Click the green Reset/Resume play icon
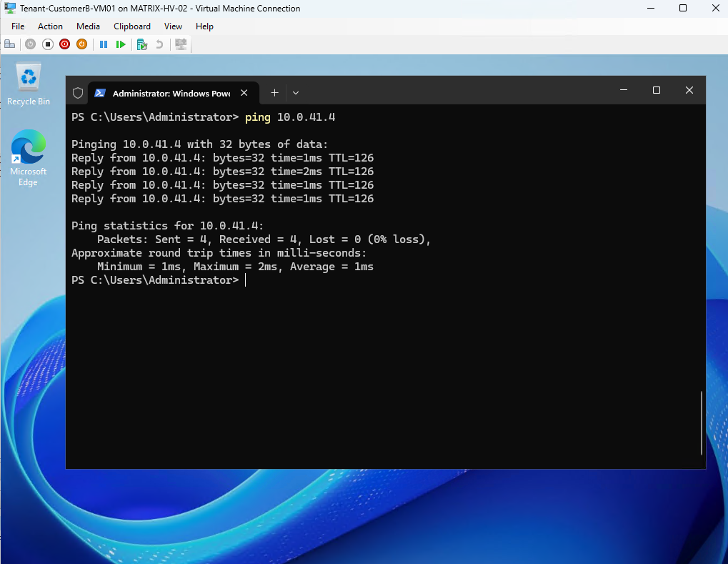Viewport: 728px width, 564px height. (121, 44)
